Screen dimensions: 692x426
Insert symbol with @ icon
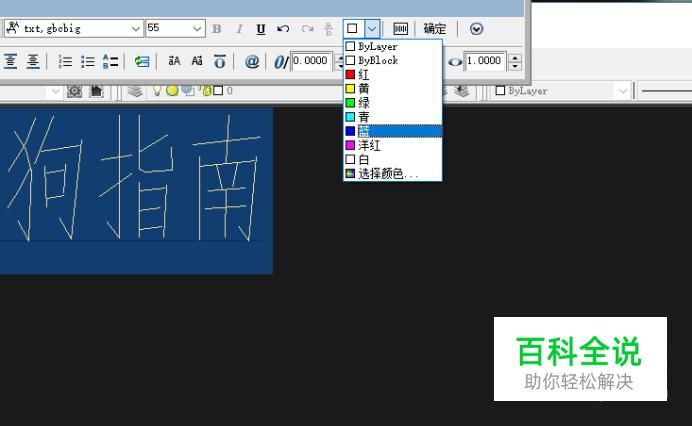pyautogui.click(x=252, y=61)
